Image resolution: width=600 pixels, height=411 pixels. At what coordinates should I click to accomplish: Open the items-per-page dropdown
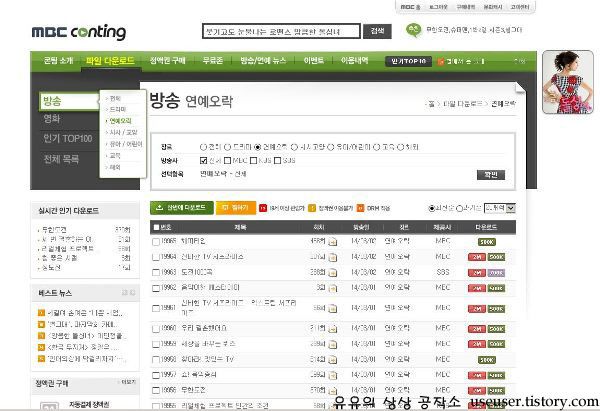pyautogui.click(x=499, y=208)
